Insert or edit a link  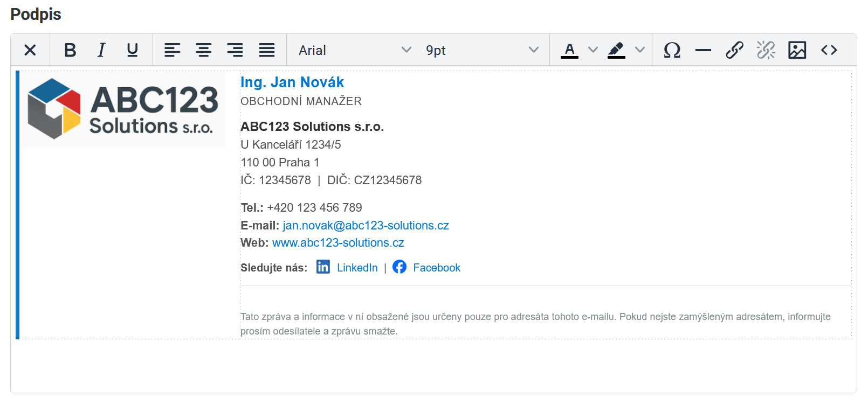coord(734,50)
